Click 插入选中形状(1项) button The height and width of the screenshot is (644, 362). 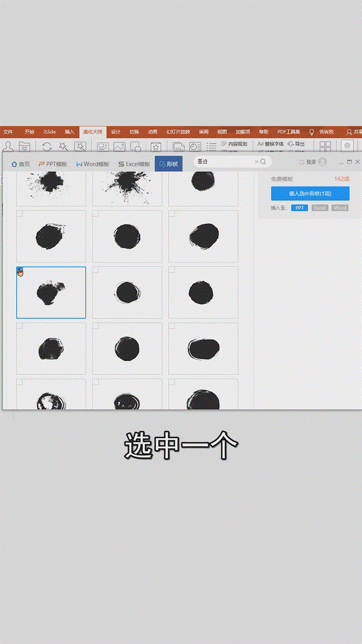point(310,193)
